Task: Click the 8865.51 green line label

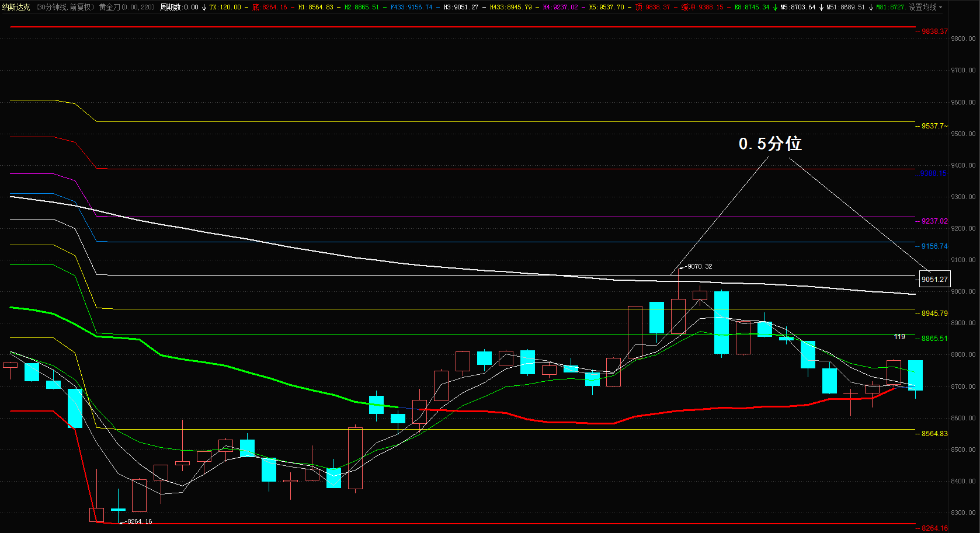Action: (934, 339)
